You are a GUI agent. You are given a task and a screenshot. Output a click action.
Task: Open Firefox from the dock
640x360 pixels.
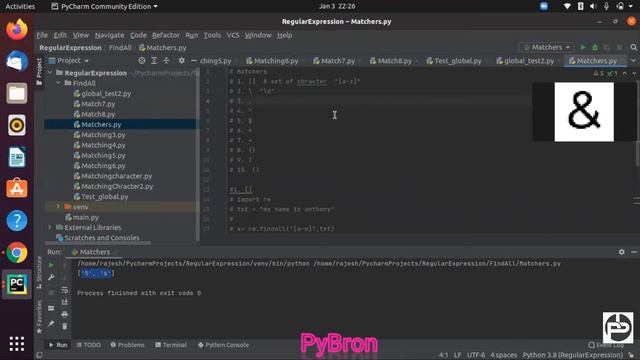click(17, 29)
